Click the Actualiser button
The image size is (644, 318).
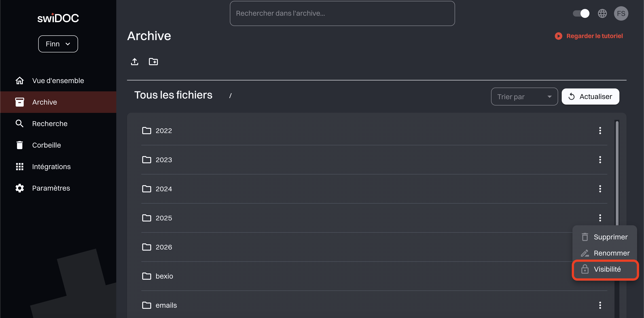[x=590, y=97]
